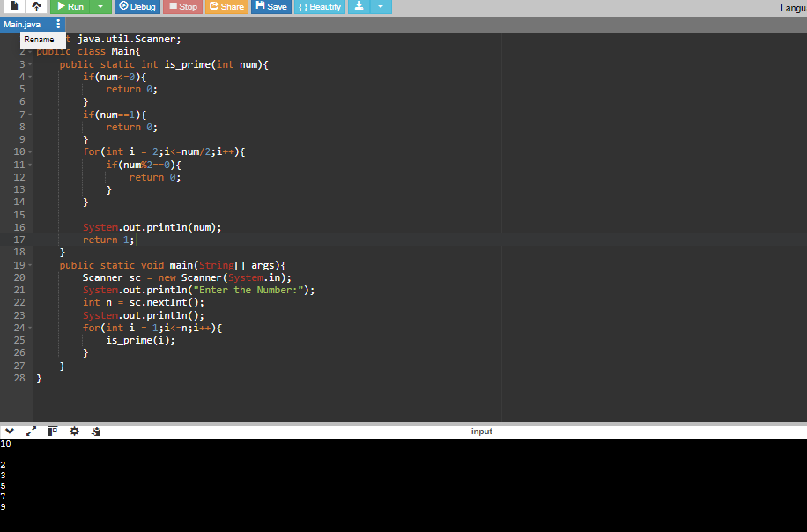Image resolution: width=807 pixels, height=532 pixels.
Task: Collapse the console with the chevron-down icon
Action: click(10, 432)
